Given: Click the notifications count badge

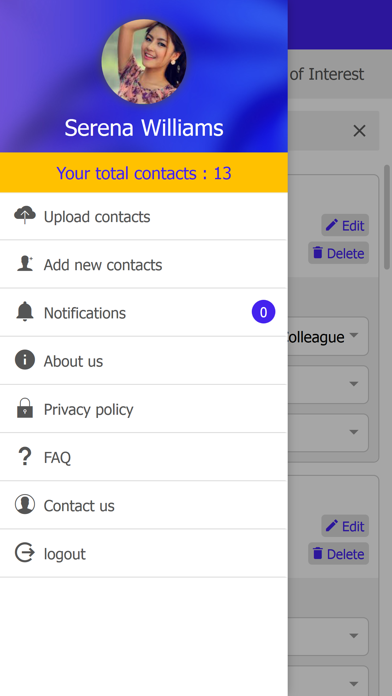Looking at the screenshot, I should (x=263, y=312).
